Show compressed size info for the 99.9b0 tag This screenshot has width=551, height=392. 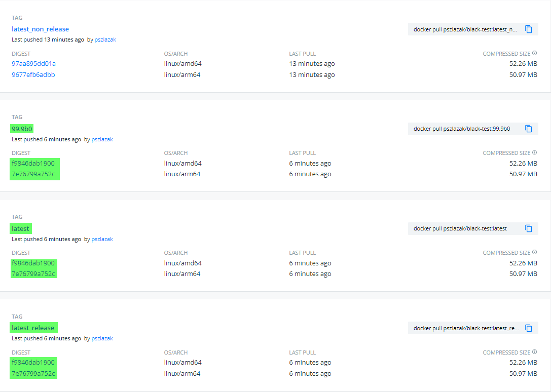point(534,152)
